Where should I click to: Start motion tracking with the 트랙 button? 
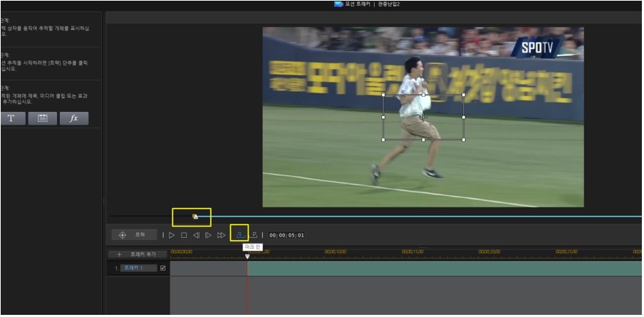click(x=134, y=234)
